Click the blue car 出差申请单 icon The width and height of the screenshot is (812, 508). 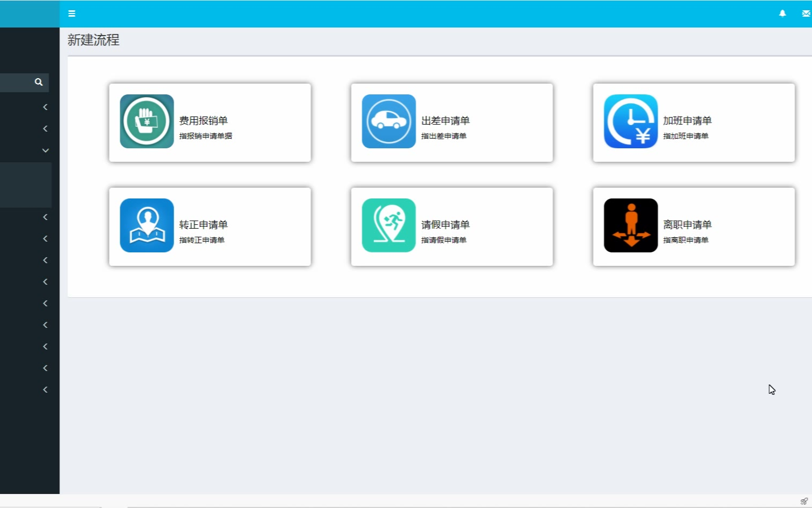[x=388, y=121]
